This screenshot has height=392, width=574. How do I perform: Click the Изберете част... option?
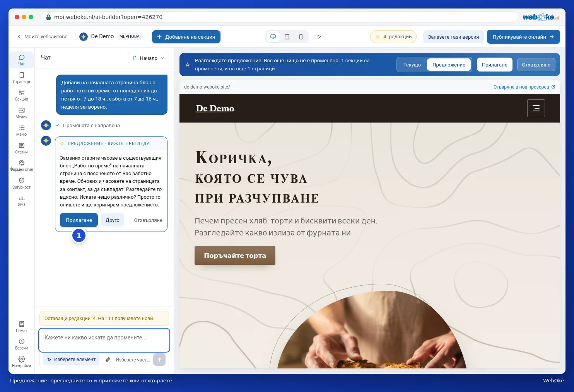(x=133, y=360)
